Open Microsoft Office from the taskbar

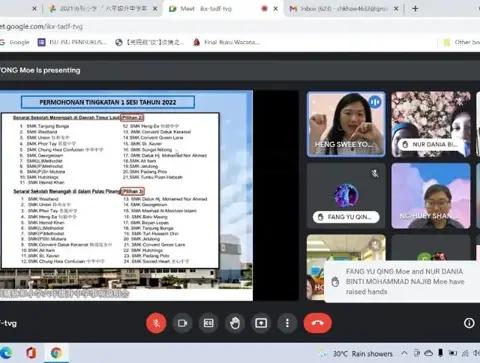(x=31, y=353)
